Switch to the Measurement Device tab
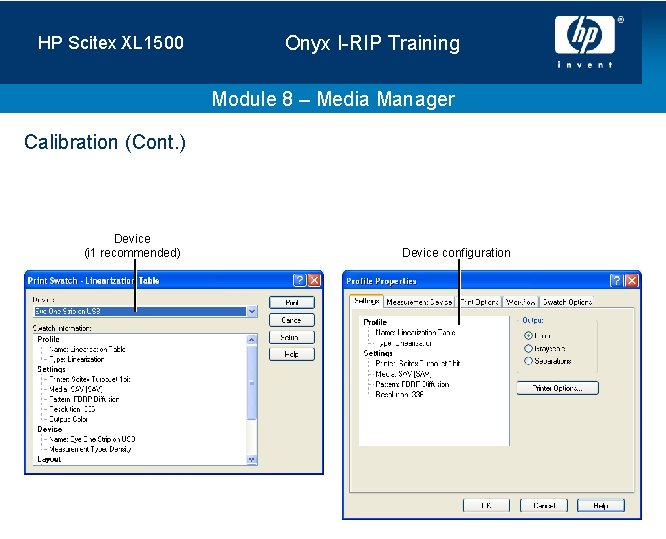This screenshot has width=666, height=539. pos(419,302)
